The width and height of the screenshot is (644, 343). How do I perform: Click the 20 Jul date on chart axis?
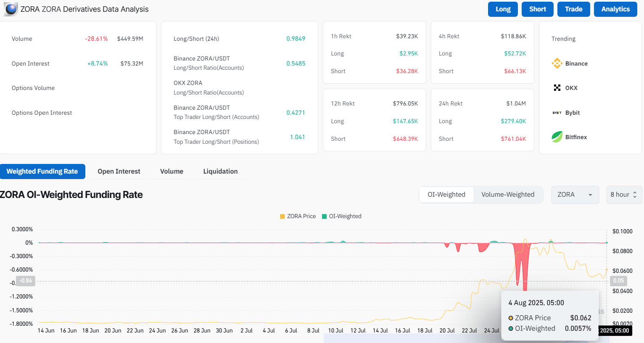(447, 331)
